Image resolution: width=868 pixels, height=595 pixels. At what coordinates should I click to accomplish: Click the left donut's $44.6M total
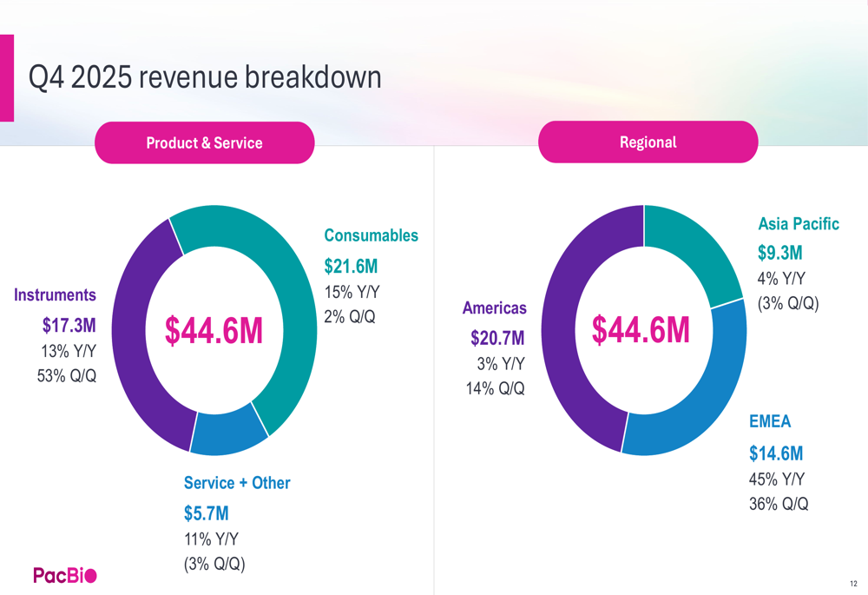(x=214, y=331)
